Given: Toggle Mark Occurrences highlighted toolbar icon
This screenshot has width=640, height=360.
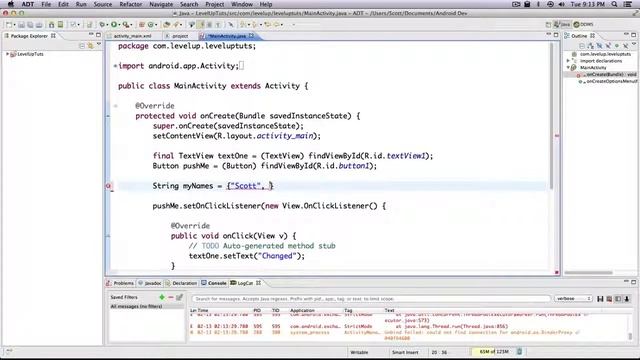Looking at the screenshot, I should [201, 25].
